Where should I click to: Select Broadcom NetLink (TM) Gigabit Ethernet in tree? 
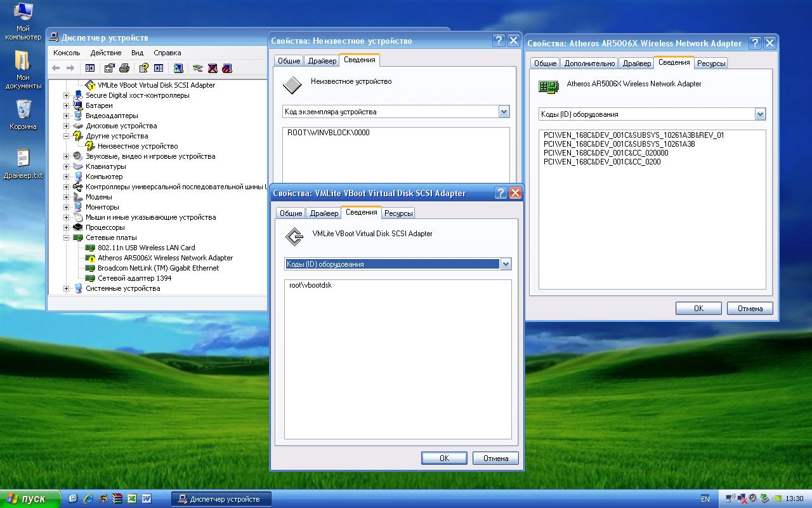[158, 268]
